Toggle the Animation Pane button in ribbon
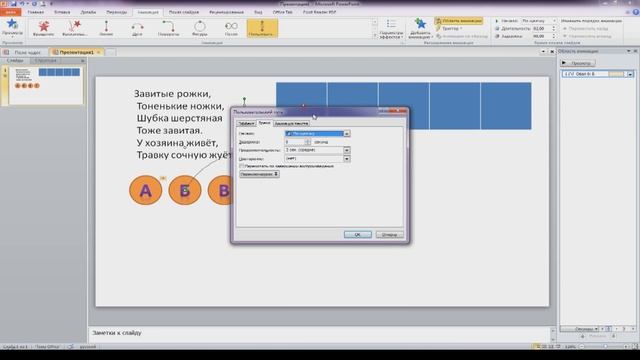The width and height of the screenshot is (640, 360). coord(459,21)
